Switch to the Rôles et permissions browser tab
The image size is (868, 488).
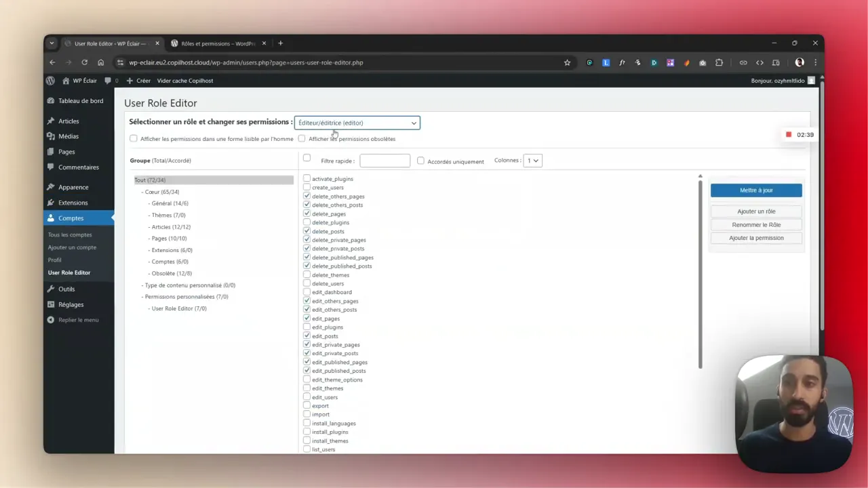pos(216,43)
